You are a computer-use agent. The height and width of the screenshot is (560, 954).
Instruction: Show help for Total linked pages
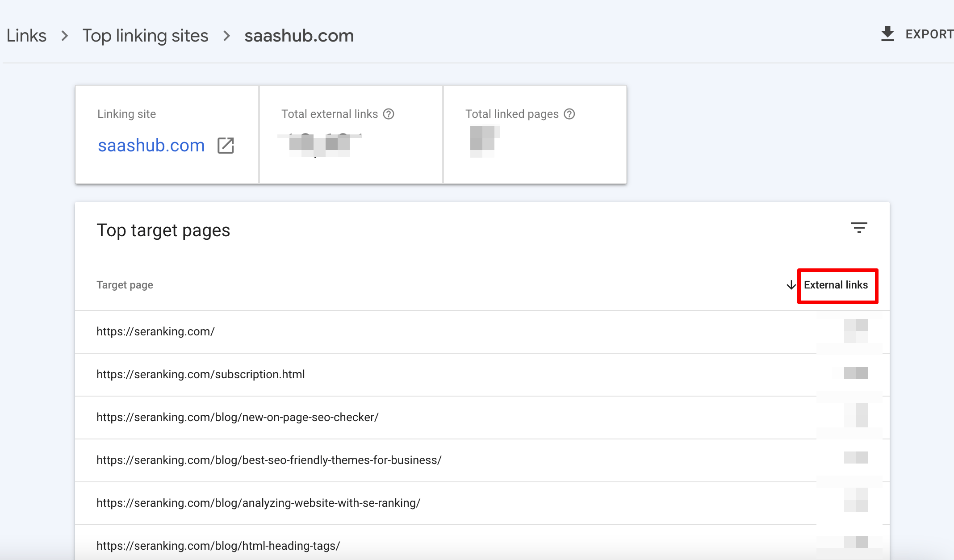tap(569, 114)
